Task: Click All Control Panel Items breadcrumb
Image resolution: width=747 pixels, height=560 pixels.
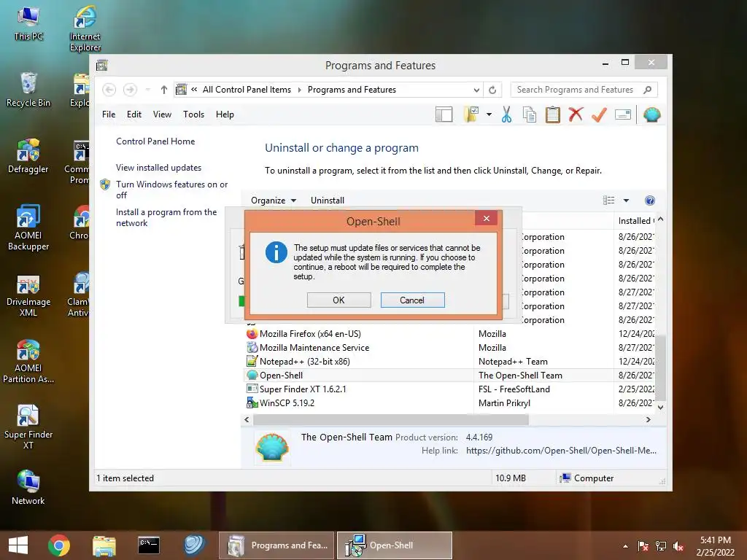Action: [x=247, y=90]
